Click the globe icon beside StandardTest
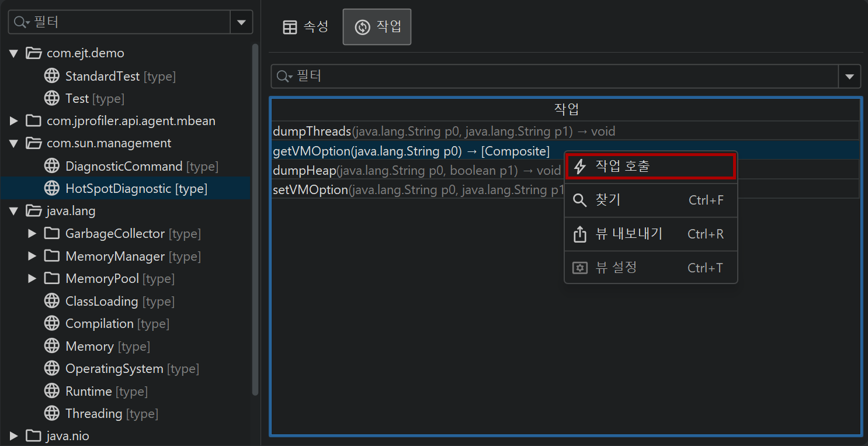Image resolution: width=868 pixels, height=446 pixels. click(x=52, y=76)
